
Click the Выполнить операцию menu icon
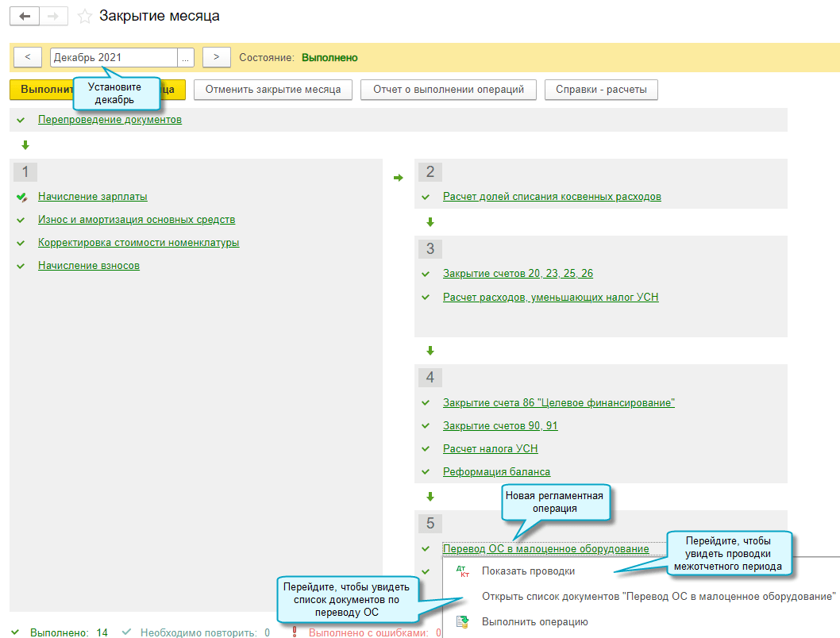point(464,622)
